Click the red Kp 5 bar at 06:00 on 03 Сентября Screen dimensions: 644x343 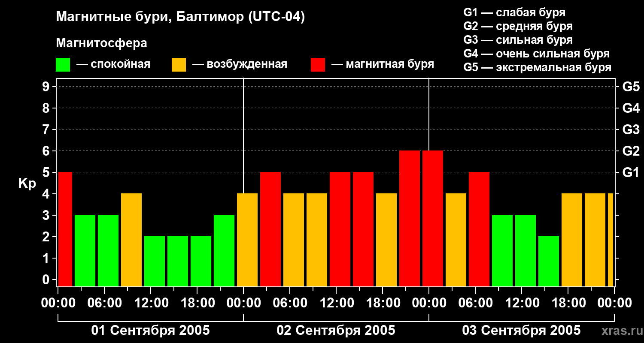tap(479, 229)
